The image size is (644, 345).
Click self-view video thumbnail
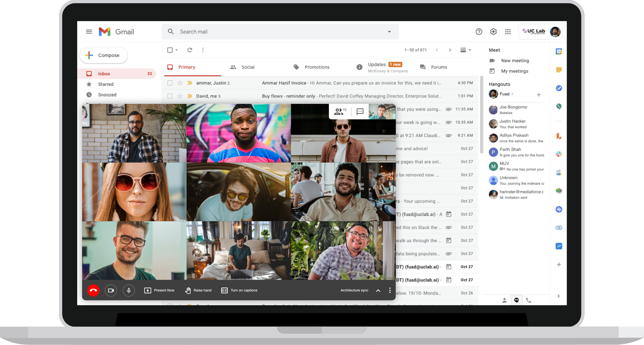tap(382, 112)
